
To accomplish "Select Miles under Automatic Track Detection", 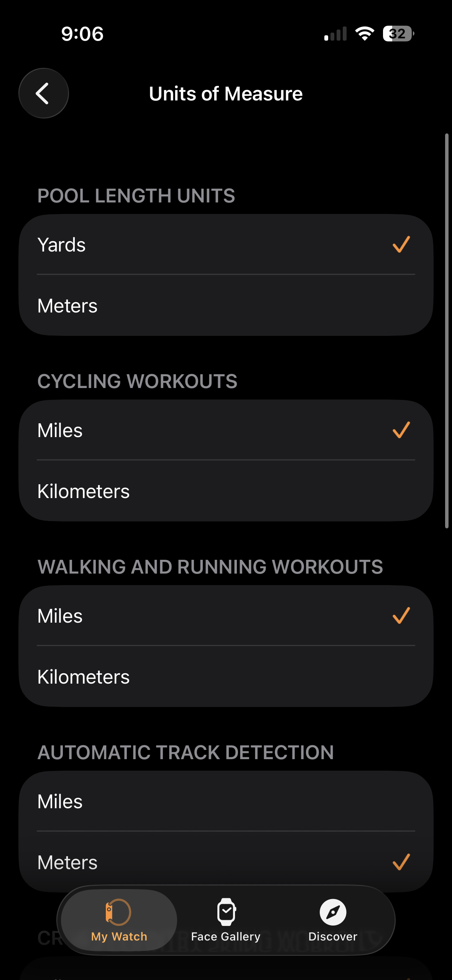I will tap(226, 801).
